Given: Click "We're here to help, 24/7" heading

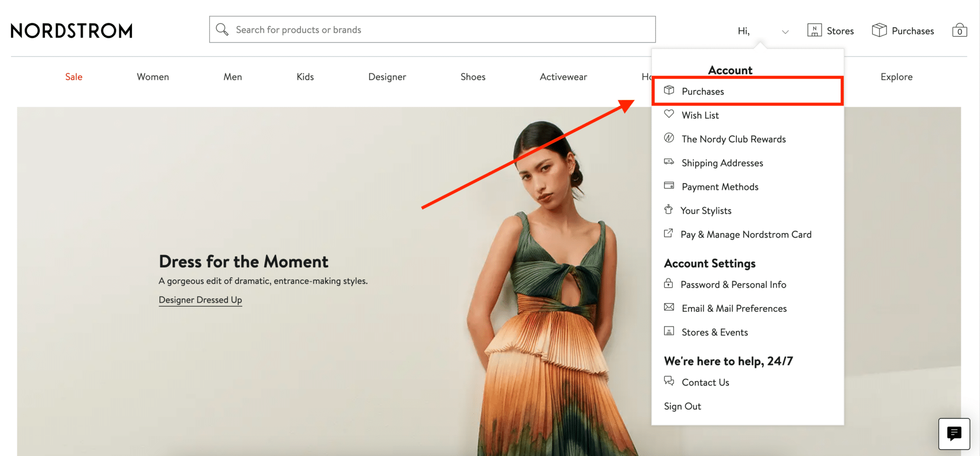Looking at the screenshot, I should pos(728,361).
